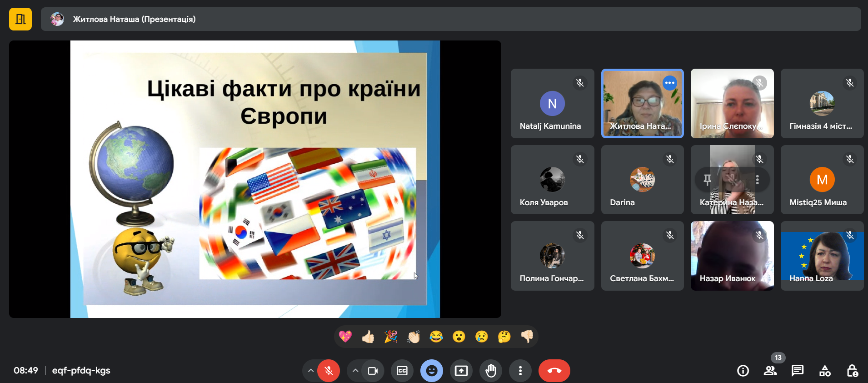Start presenting your screen
868x383 pixels.
[x=461, y=371]
